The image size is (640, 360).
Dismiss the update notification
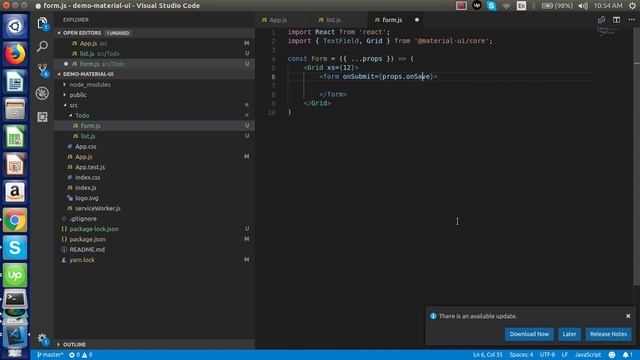pos(628,316)
